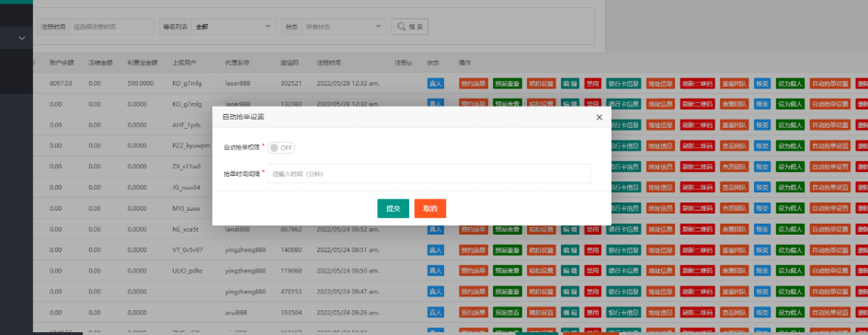Click 禁用 in the NE_xca5t row
Screen dimensions: 868x335
[x=592, y=229]
